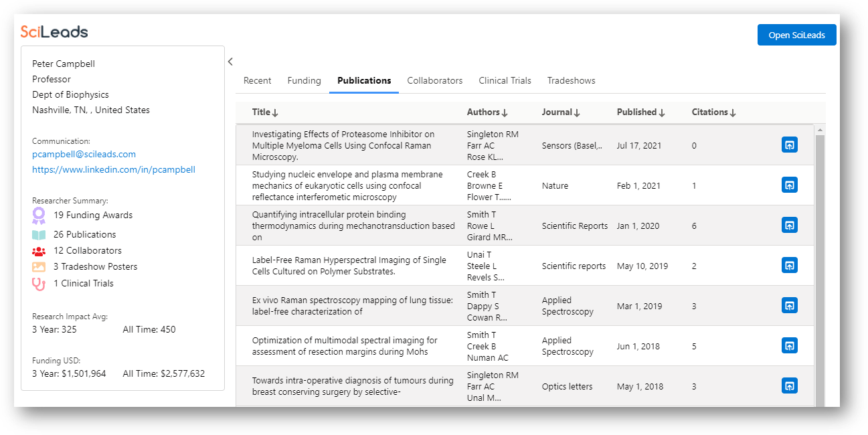Sort publications by Published date
The height and width of the screenshot is (435, 868).
point(640,112)
